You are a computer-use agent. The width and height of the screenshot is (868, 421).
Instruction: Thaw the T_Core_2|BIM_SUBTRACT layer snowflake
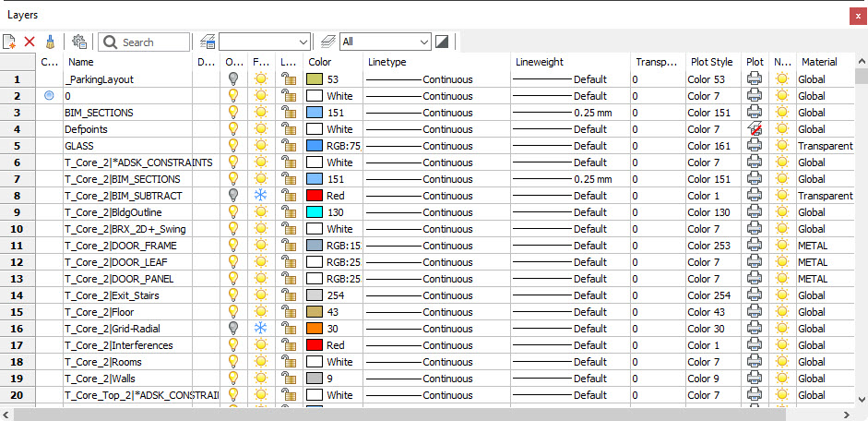pos(261,196)
